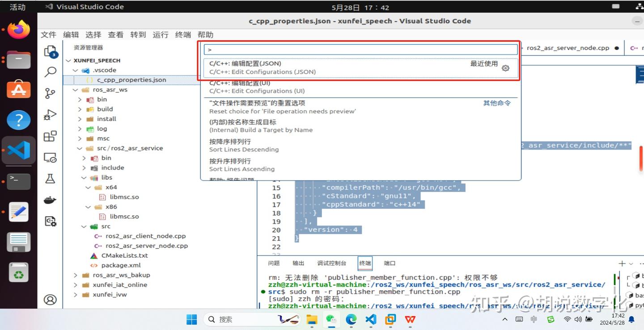The height and width of the screenshot is (330, 644).
Task: Open the network Wi-Fi icon in system tray
Action: (567, 319)
